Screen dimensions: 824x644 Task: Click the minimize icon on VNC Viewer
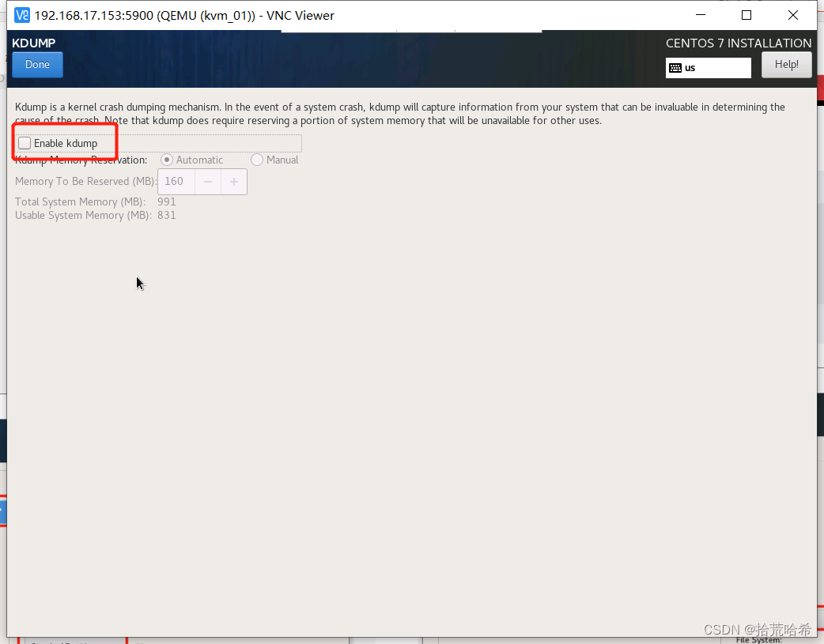(x=700, y=14)
